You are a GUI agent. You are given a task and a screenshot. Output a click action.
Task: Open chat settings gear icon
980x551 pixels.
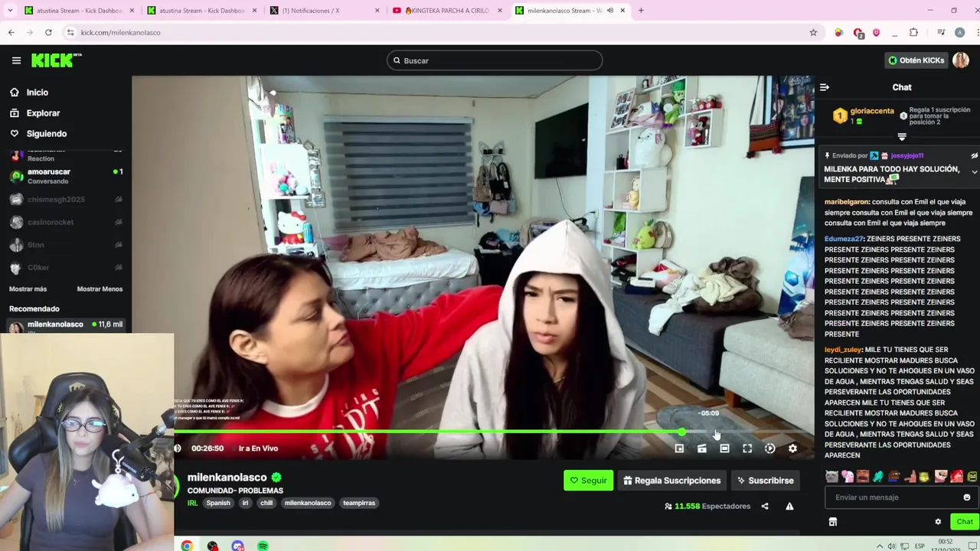938,522
